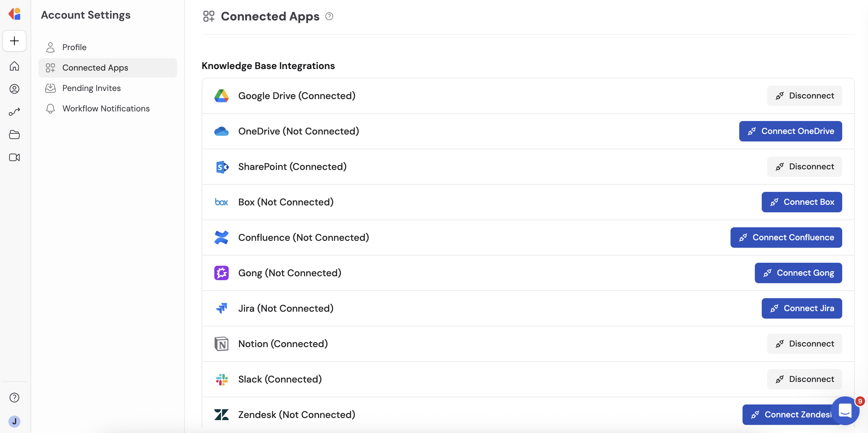Connect Confluence integration
Image resolution: width=868 pixels, height=433 pixels.
pyautogui.click(x=786, y=238)
